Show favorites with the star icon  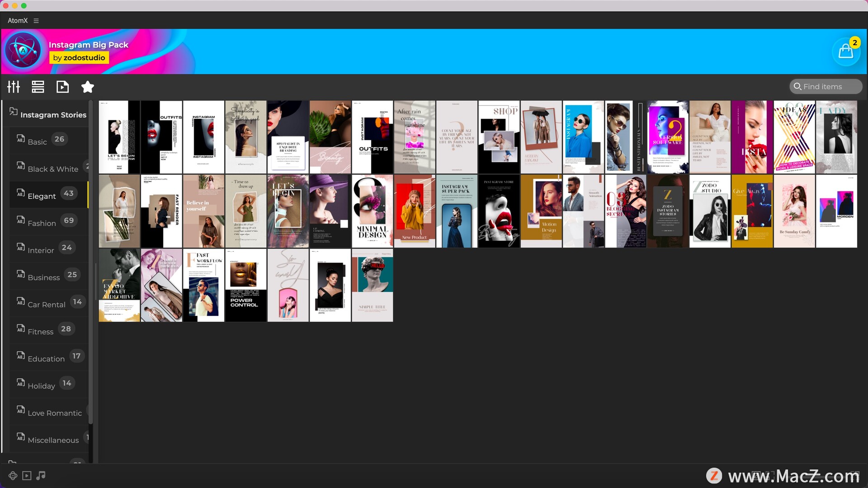pyautogui.click(x=87, y=87)
